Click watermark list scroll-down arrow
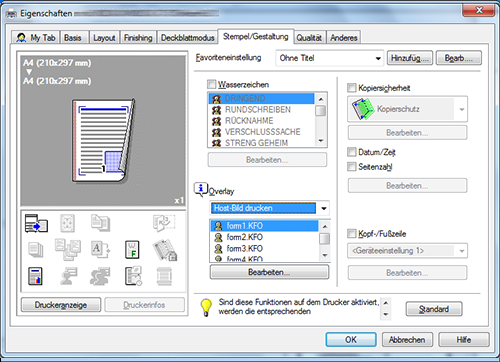500x362 pixels. point(321,141)
